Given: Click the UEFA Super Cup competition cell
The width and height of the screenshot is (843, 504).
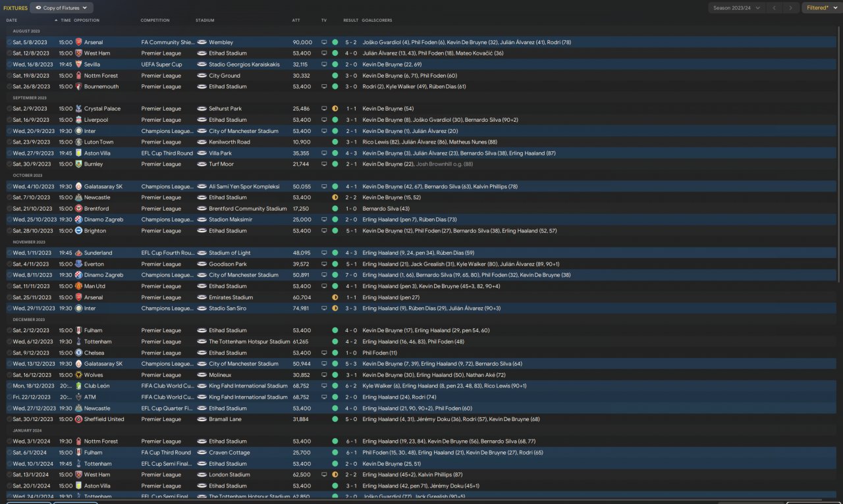Looking at the screenshot, I should click(x=161, y=64).
